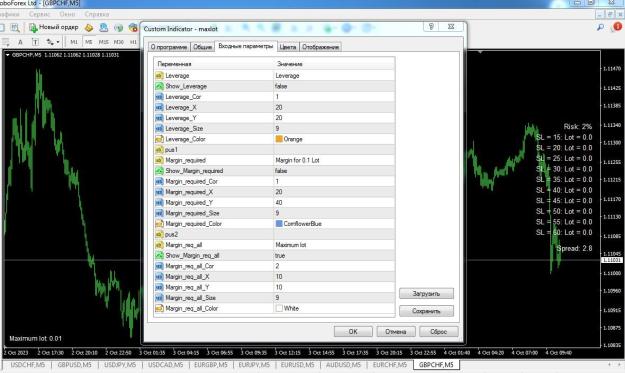This screenshot has height=373, width=625.
Task: Click the string icon of pus2 row
Action: pos(159,234)
